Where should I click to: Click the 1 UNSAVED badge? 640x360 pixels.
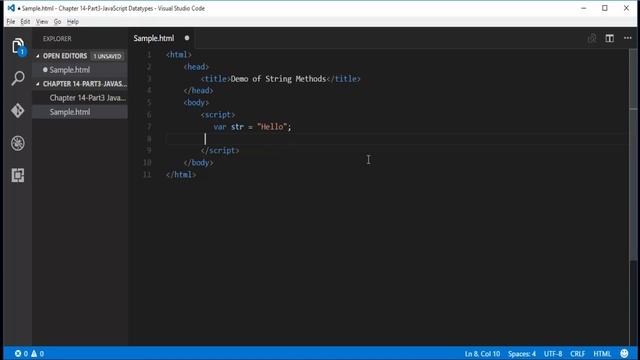point(107,56)
